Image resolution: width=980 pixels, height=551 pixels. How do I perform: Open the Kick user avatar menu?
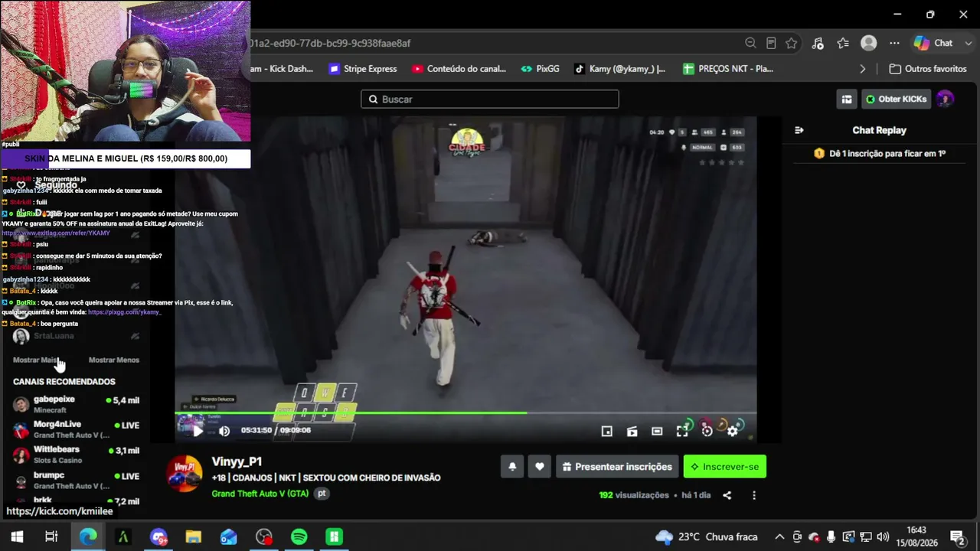click(946, 99)
